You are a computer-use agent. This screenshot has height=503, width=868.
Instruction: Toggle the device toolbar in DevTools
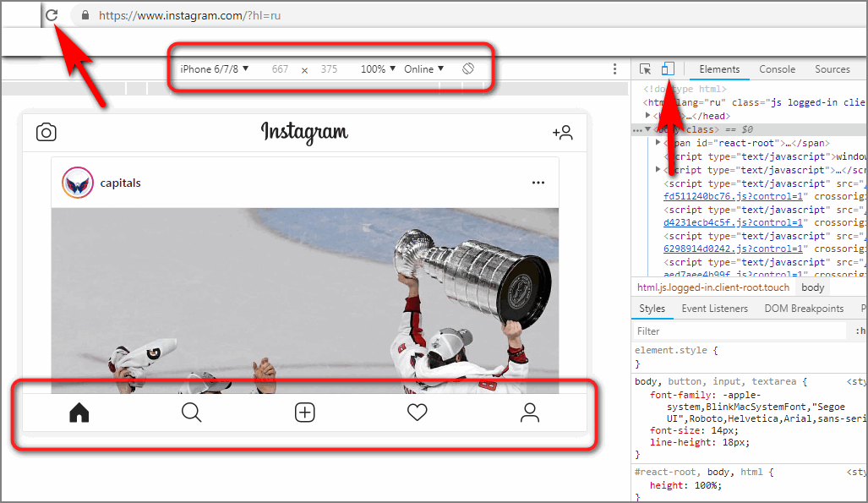[669, 68]
